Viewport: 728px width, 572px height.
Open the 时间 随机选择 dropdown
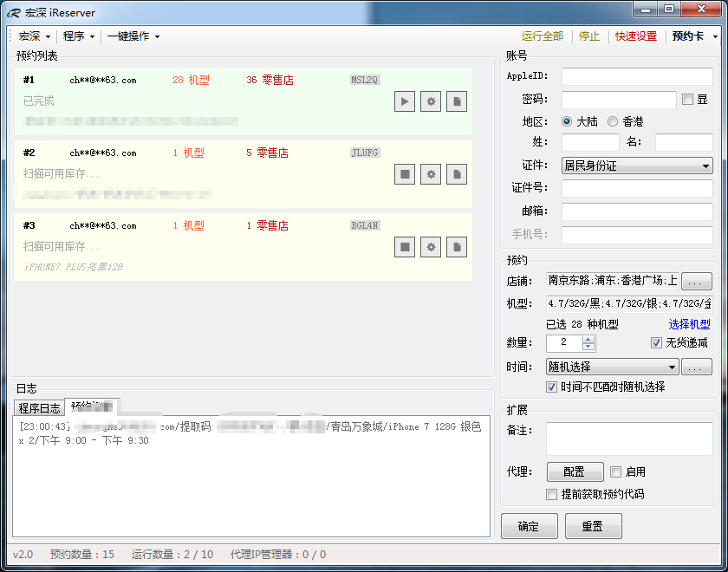point(611,367)
